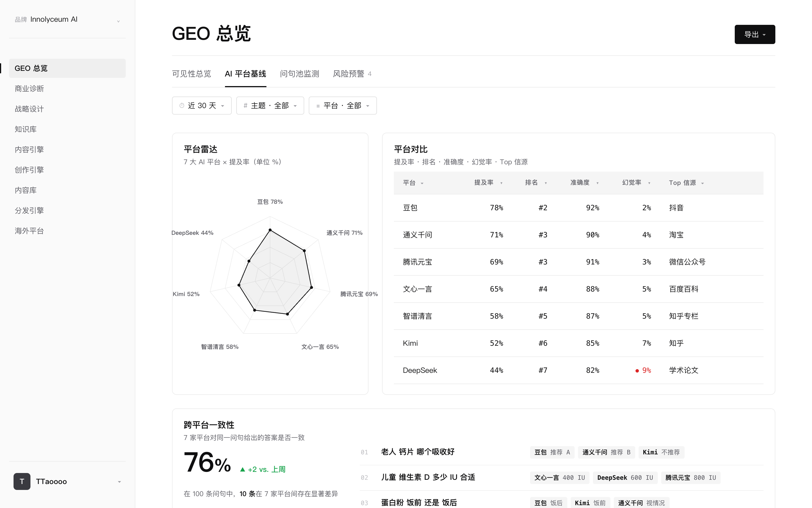This screenshot has height=508, width=812.
Task: Click the DeepSeek row in the comparison table
Action: tap(579, 370)
